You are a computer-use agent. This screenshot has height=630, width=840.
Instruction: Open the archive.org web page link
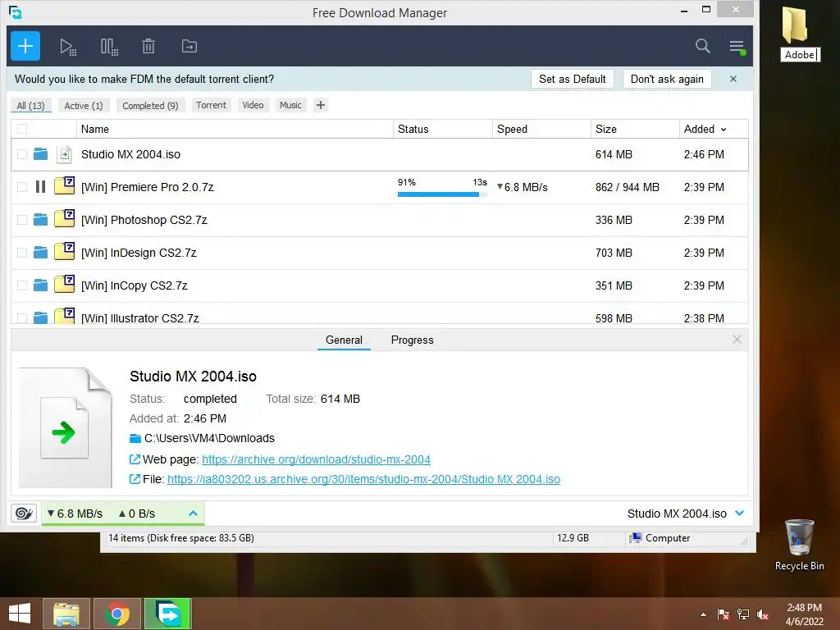tap(316, 459)
